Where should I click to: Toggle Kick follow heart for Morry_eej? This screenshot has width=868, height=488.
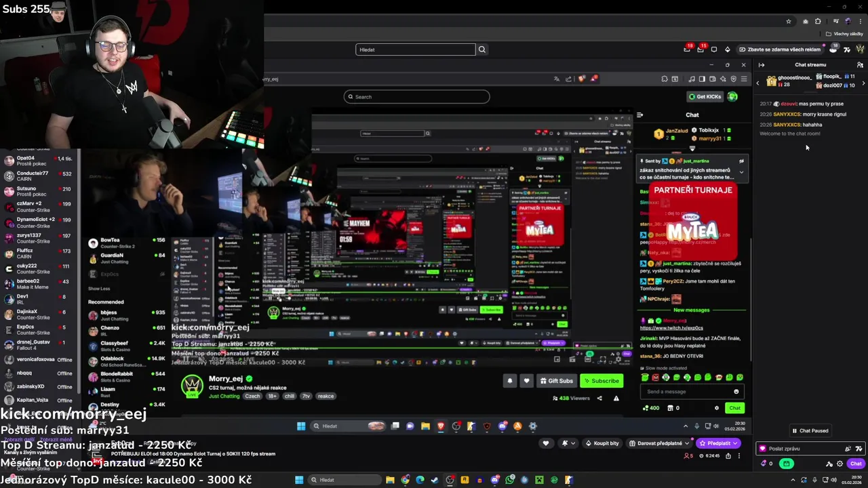tap(526, 381)
